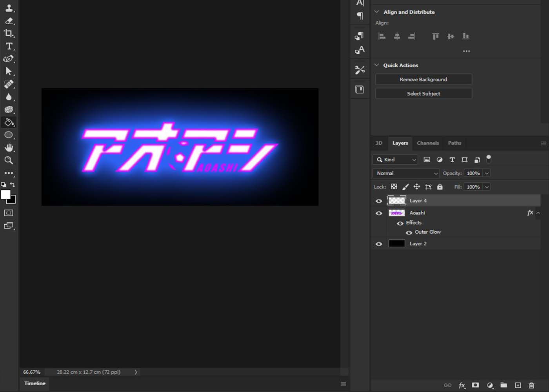Switch to the Paths tab
The height and width of the screenshot is (392, 549).
coord(454,143)
